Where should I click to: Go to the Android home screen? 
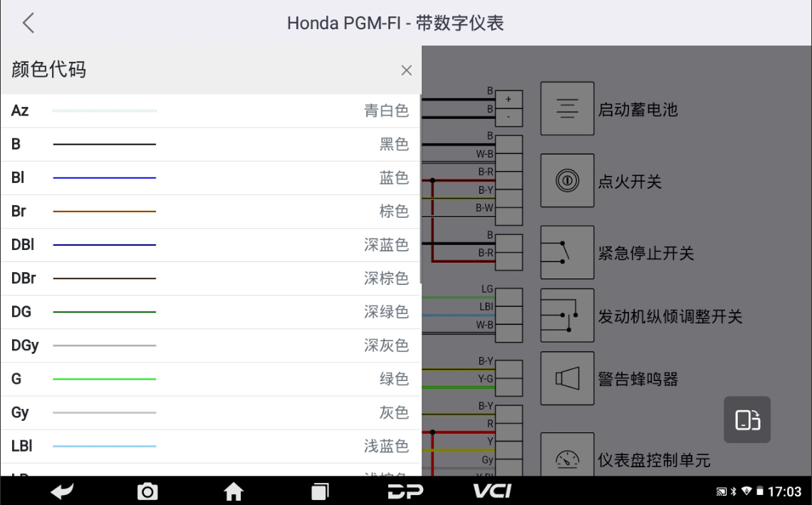[234, 491]
